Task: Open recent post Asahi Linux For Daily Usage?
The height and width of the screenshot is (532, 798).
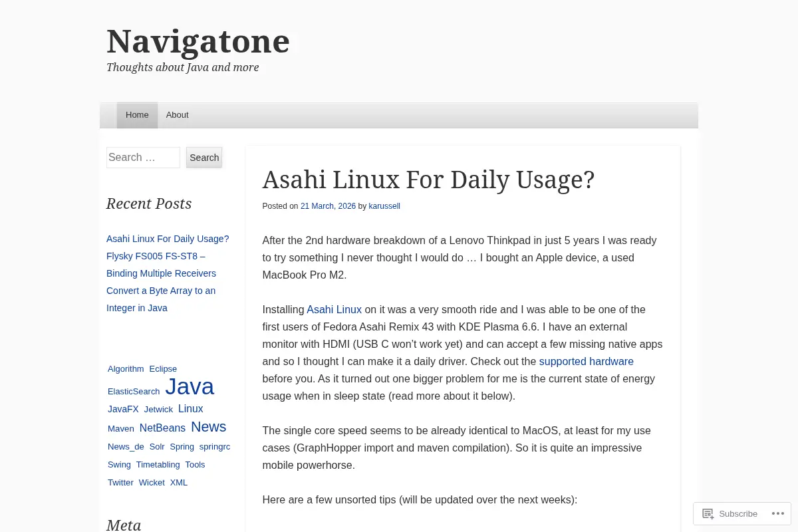Action: pos(168,239)
